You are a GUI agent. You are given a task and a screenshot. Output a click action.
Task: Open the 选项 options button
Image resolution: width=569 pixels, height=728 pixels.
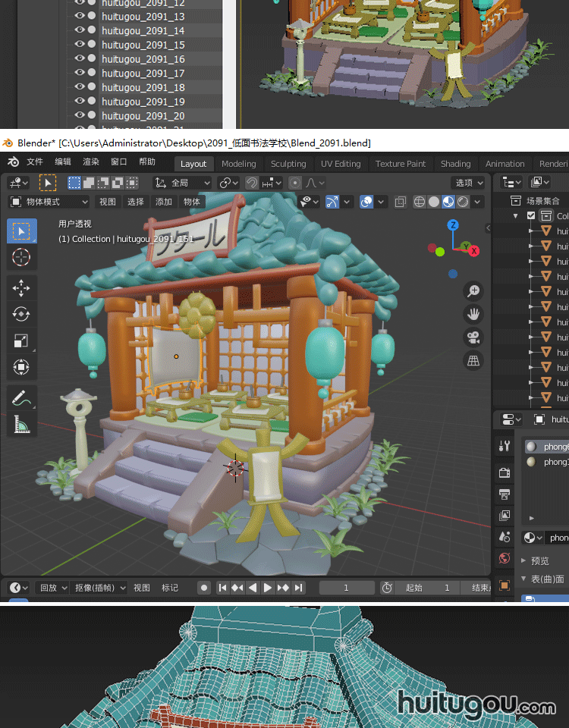tap(468, 183)
